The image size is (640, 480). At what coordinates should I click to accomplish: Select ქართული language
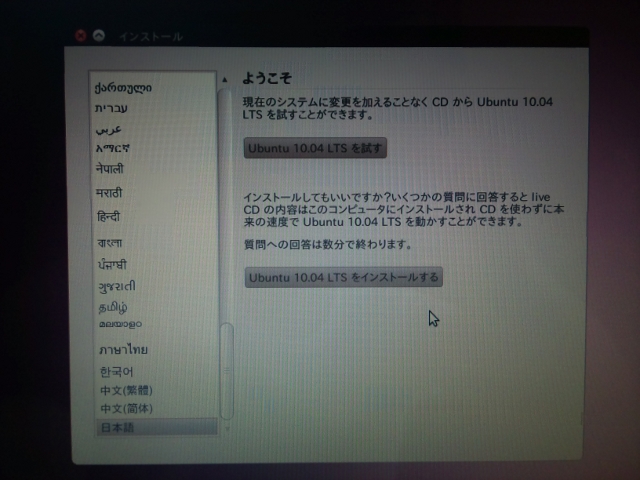coord(123,87)
